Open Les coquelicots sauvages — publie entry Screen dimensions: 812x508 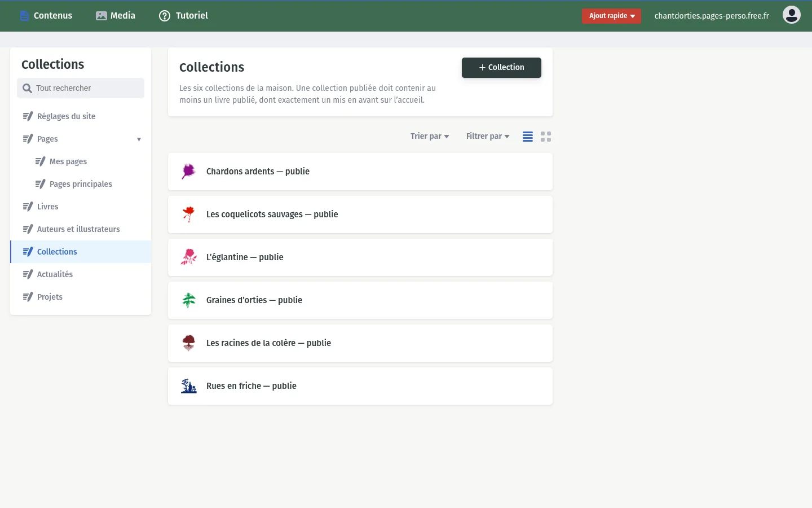pyautogui.click(x=360, y=214)
